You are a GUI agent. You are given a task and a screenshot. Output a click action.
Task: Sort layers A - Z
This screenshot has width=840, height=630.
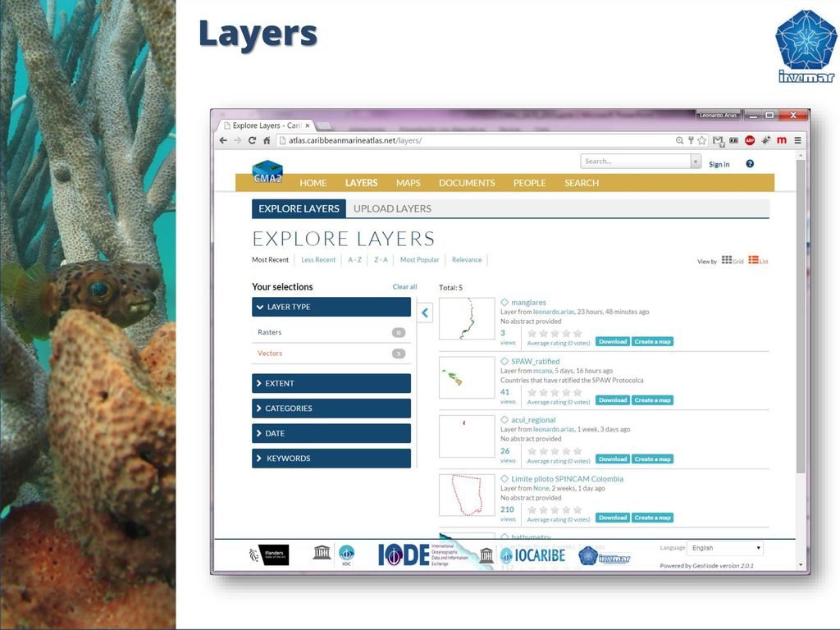(x=354, y=260)
